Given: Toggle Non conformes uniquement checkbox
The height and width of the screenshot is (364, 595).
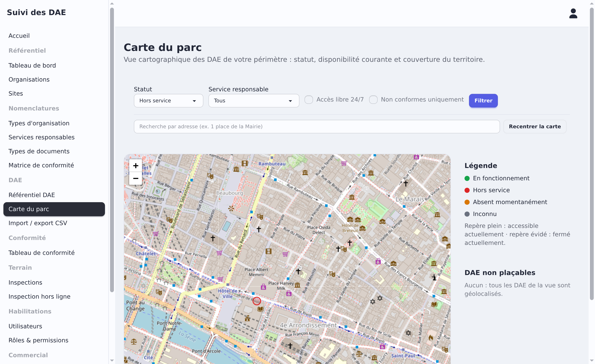Looking at the screenshot, I should pos(373,99).
